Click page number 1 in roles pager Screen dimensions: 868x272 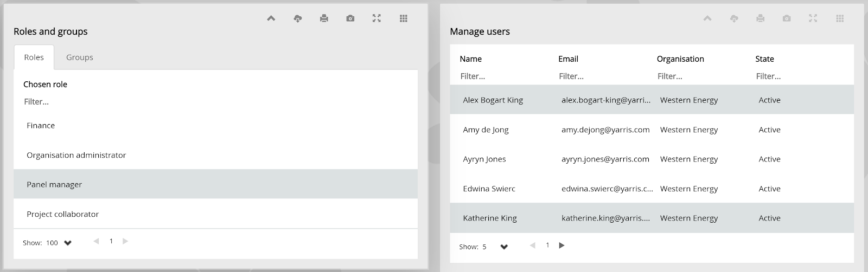click(x=111, y=241)
